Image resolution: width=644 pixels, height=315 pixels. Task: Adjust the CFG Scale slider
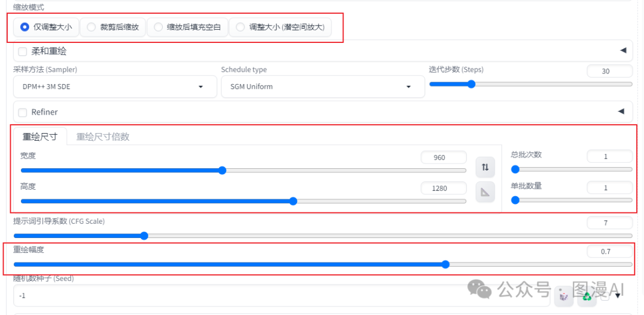323,236
